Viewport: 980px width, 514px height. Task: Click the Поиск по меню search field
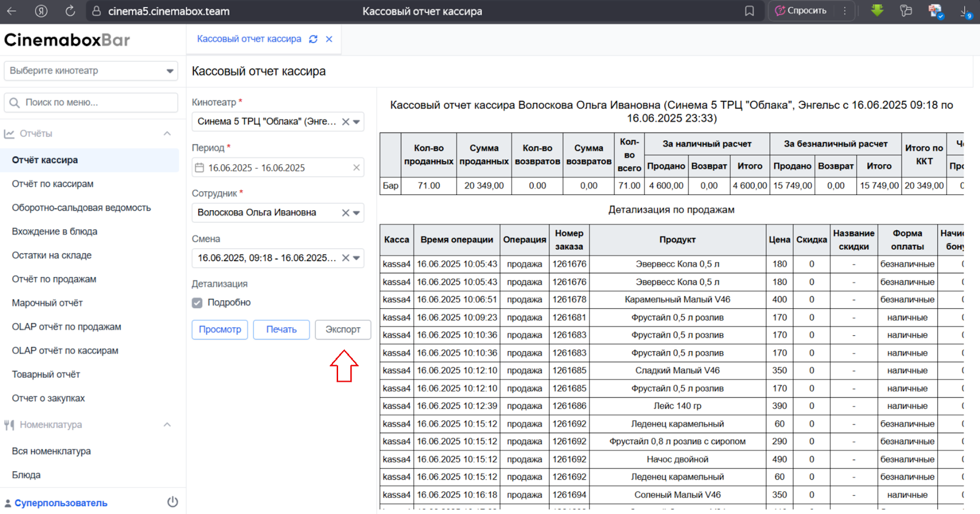(91, 102)
